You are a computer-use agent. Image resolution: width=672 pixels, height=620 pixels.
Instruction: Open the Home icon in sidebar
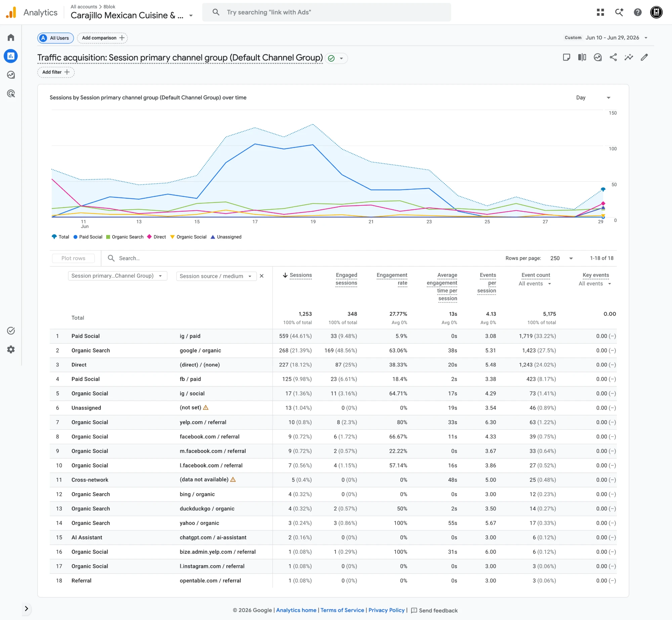tap(11, 37)
